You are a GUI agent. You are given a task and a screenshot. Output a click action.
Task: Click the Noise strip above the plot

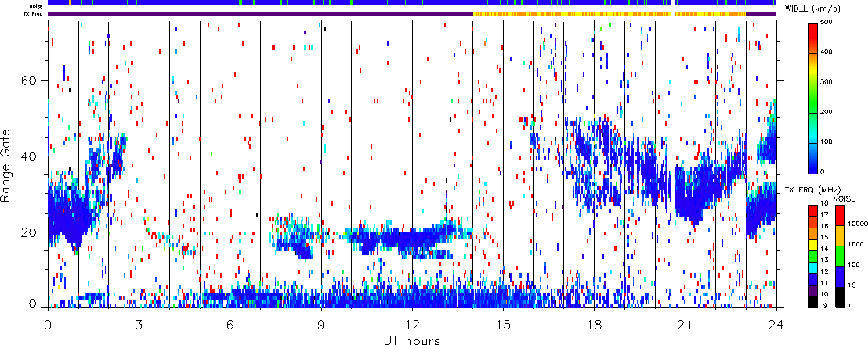pos(411,3)
